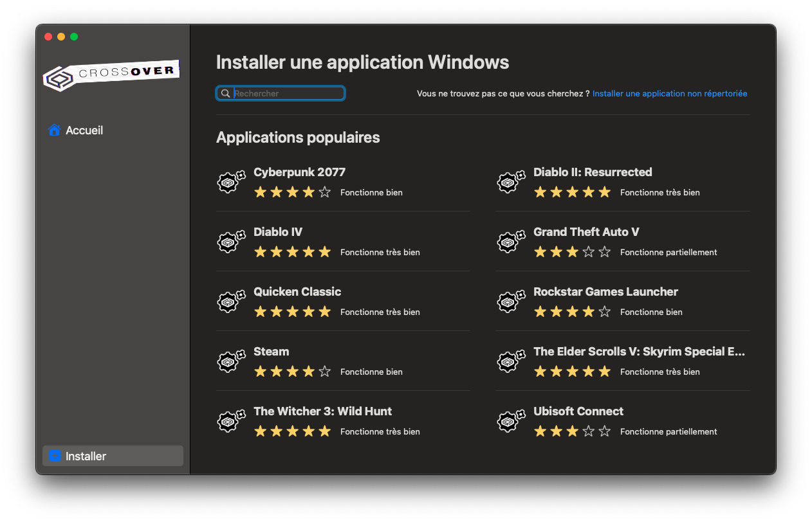Click the Ubisoft Connect app icon
Screen dimensions: 812x522
pyautogui.click(x=511, y=421)
